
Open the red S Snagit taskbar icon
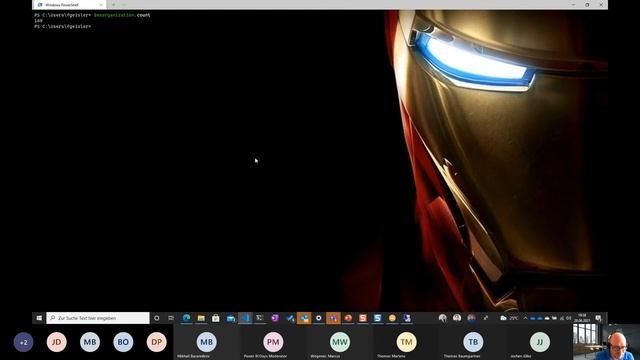point(363,318)
